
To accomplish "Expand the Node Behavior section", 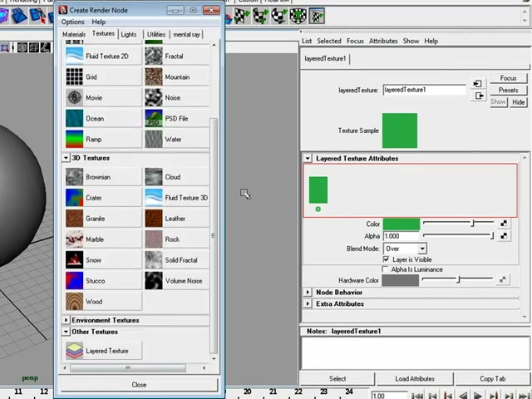I will click(x=308, y=292).
